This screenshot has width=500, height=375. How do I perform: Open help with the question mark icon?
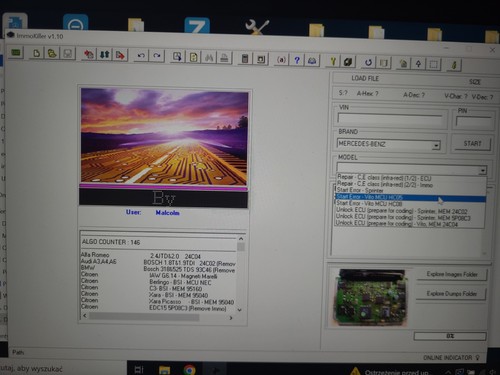pyautogui.click(x=297, y=60)
